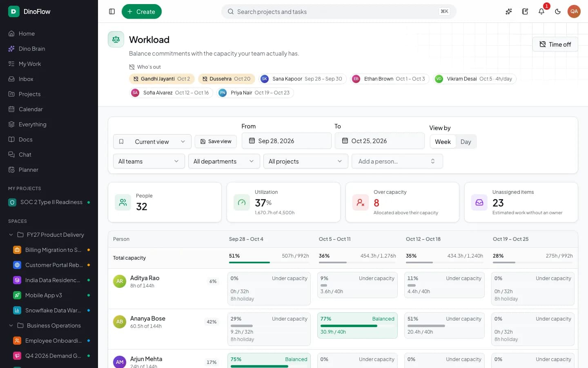Collapse the Business Operations space
The height and width of the screenshot is (368, 588).
(11, 325)
